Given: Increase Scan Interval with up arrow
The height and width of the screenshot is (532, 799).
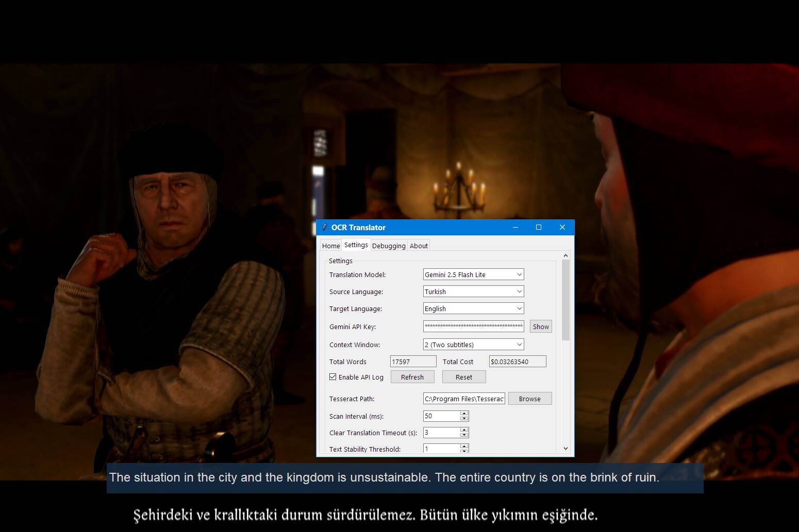Looking at the screenshot, I should pos(464,413).
